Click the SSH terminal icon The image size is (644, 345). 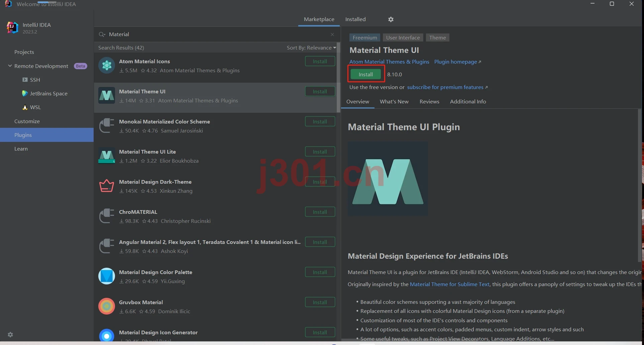tap(25, 80)
